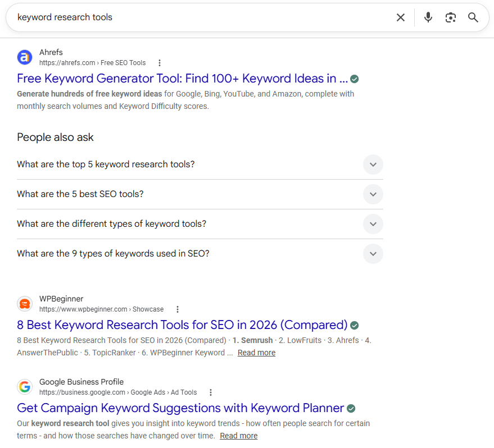Screen dimensions: 494x448
Task: Expand 'What are the top 5 keyword research tools?'
Action: click(200, 164)
